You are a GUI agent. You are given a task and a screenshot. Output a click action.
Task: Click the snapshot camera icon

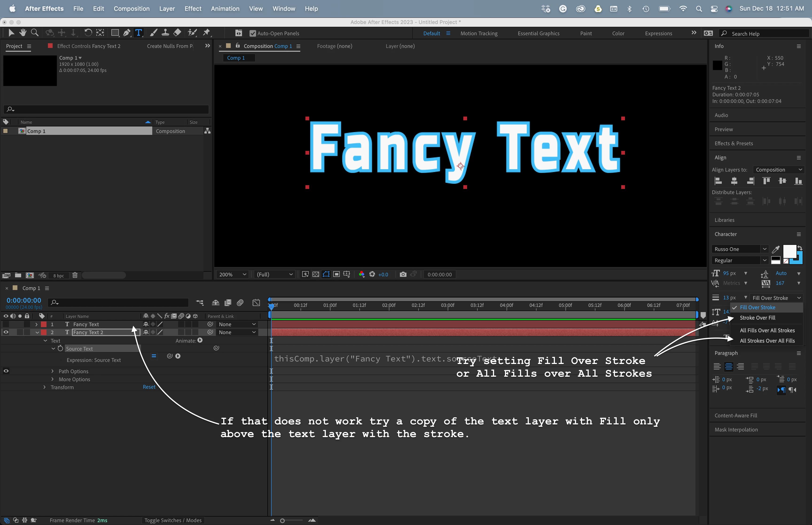(x=403, y=274)
